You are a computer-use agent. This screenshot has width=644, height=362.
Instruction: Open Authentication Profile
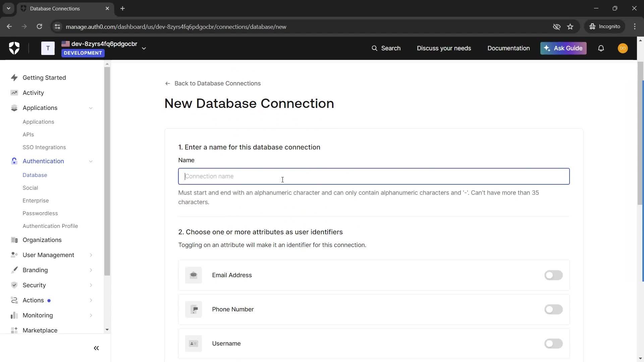[50, 226]
